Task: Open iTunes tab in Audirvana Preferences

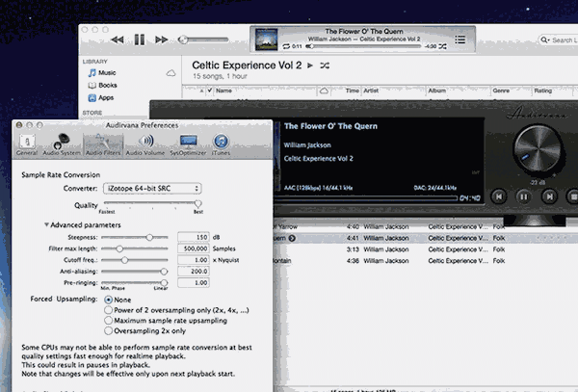Action: [221, 145]
